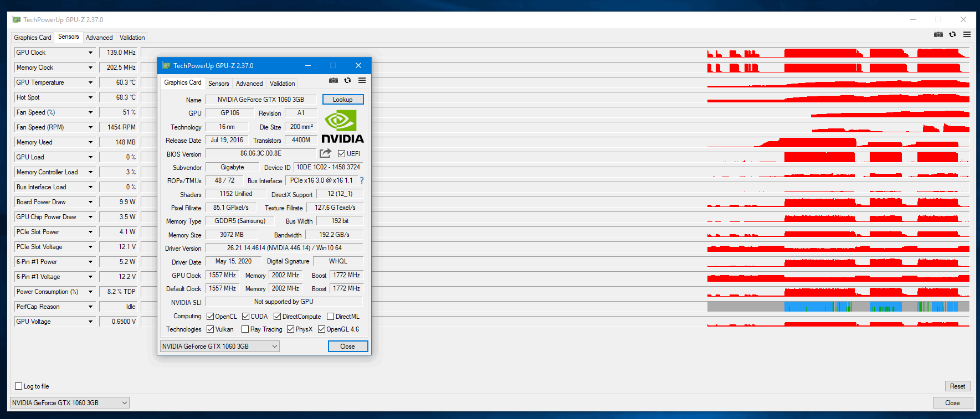
Task: Toggle the DirectCompute checkbox
Action: tap(278, 317)
